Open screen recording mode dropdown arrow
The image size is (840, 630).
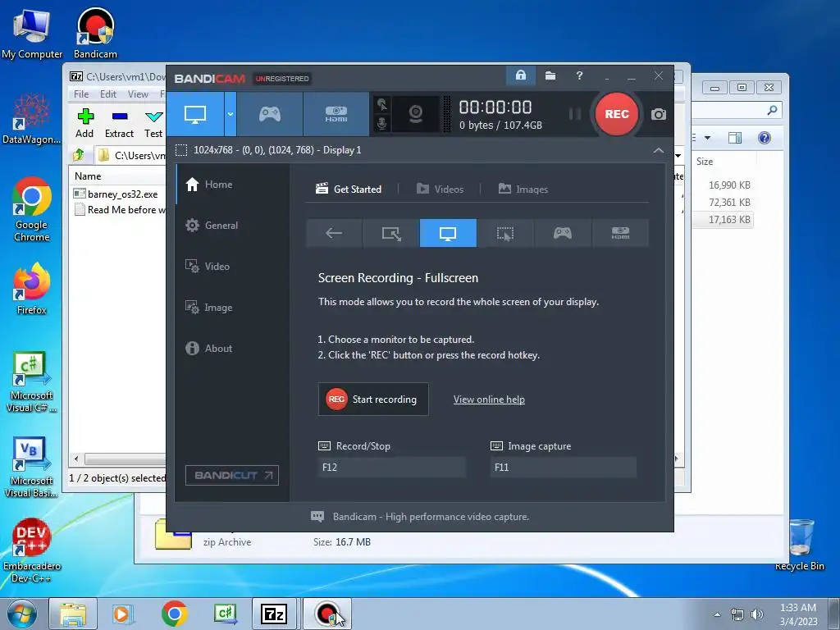(231, 114)
